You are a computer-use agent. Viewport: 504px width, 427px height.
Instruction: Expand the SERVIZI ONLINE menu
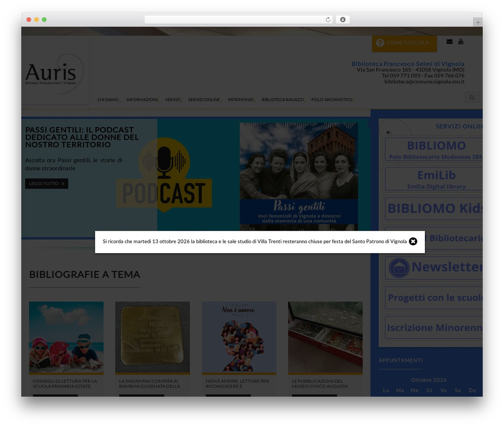pyautogui.click(x=205, y=100)
